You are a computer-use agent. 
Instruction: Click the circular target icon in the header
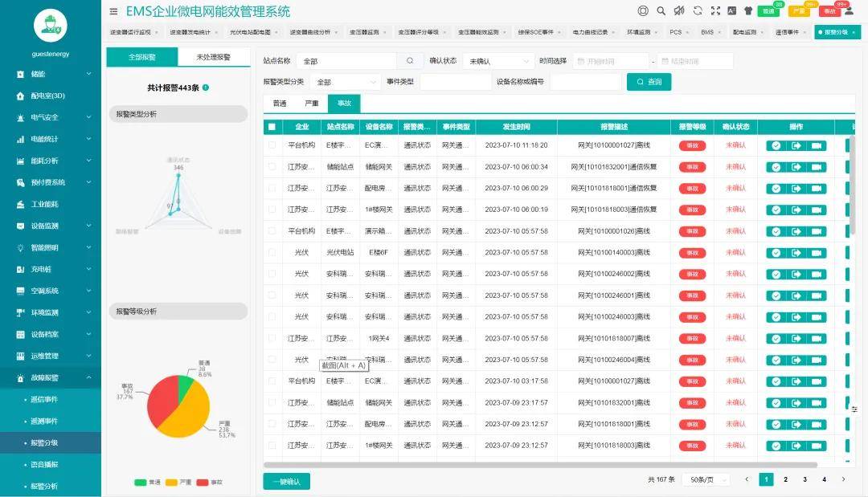click(x=643, y=10)
